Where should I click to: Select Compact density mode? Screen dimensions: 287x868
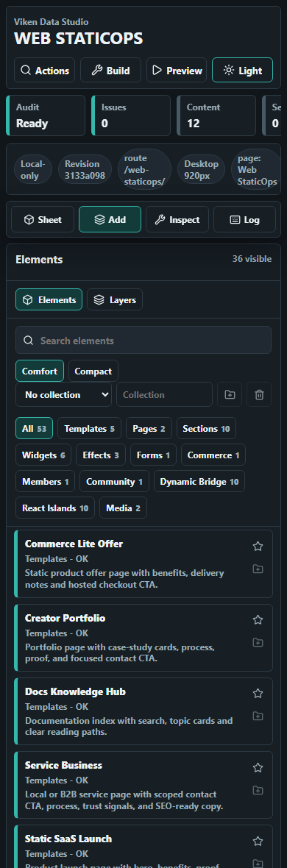[93, 371]
